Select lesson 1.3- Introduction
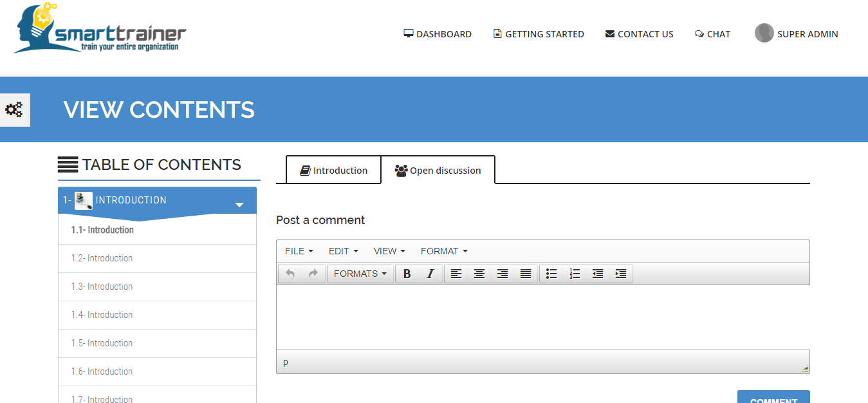This screenshot has width=868, height=403. (102, 286)
